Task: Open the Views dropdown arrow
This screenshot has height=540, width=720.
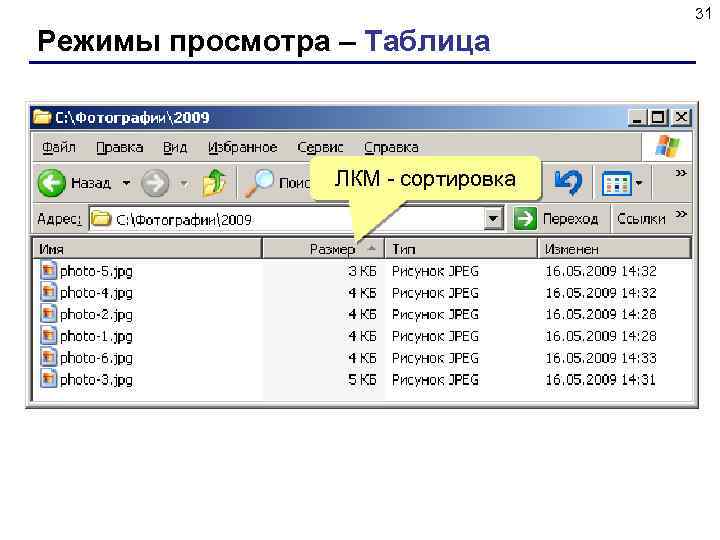Action: tap(639, 183)
